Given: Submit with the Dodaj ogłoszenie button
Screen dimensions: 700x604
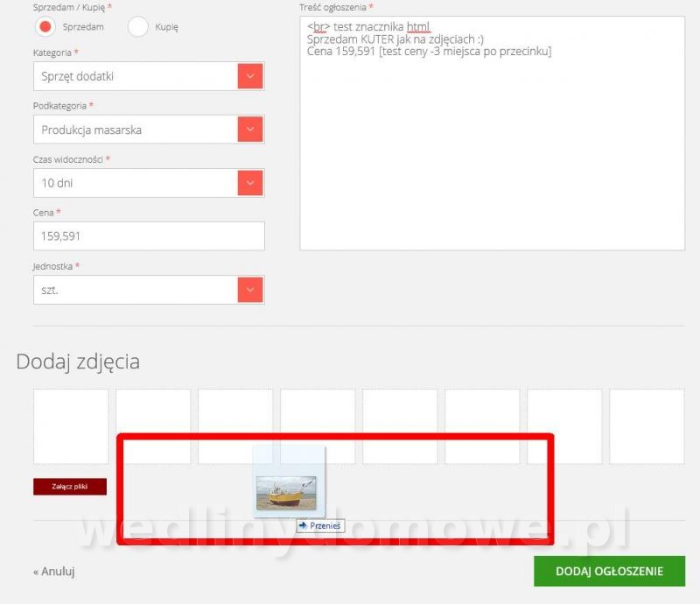Looking at the screenshot, I should (x=609, y=571).
